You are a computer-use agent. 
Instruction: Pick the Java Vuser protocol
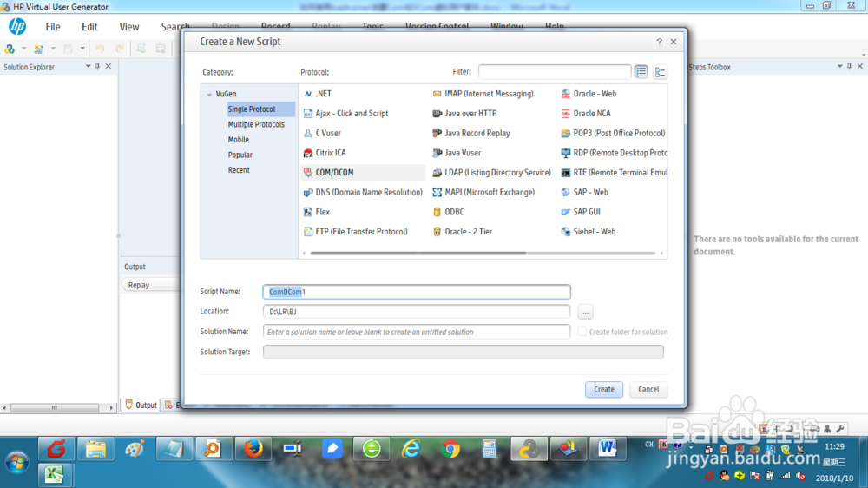tap(457, 152)
